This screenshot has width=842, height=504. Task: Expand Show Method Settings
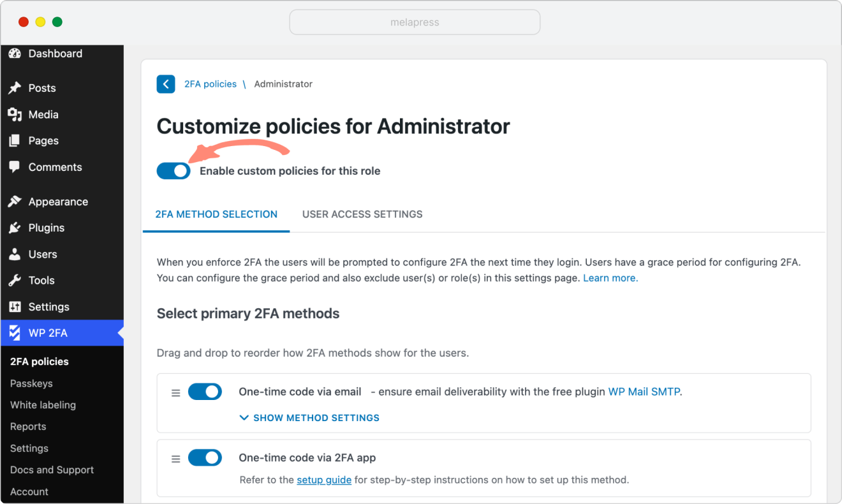309,418
